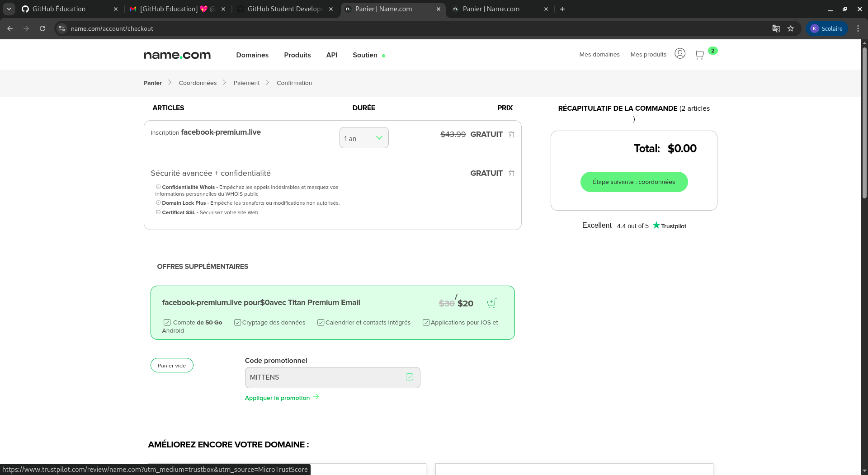Open the Domaines navigation menu
Screen dimensions: 868x475
point(252,55)
